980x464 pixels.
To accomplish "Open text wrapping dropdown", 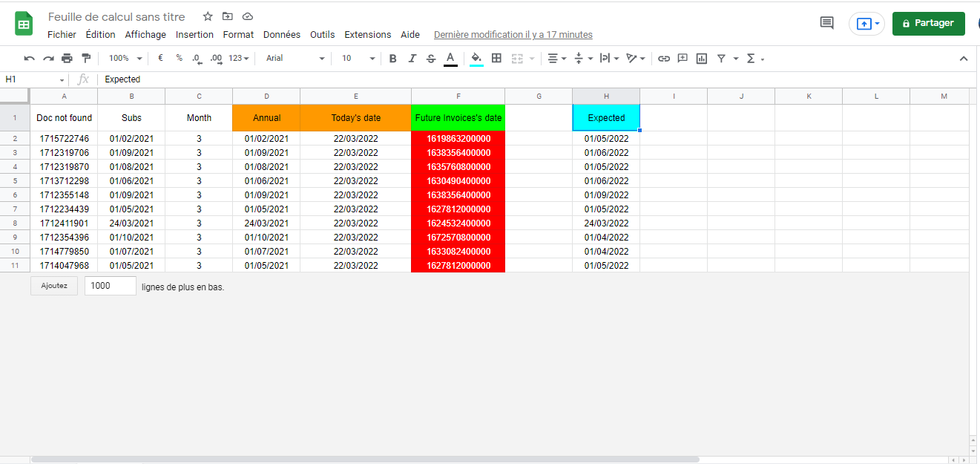I will point(609,58).
